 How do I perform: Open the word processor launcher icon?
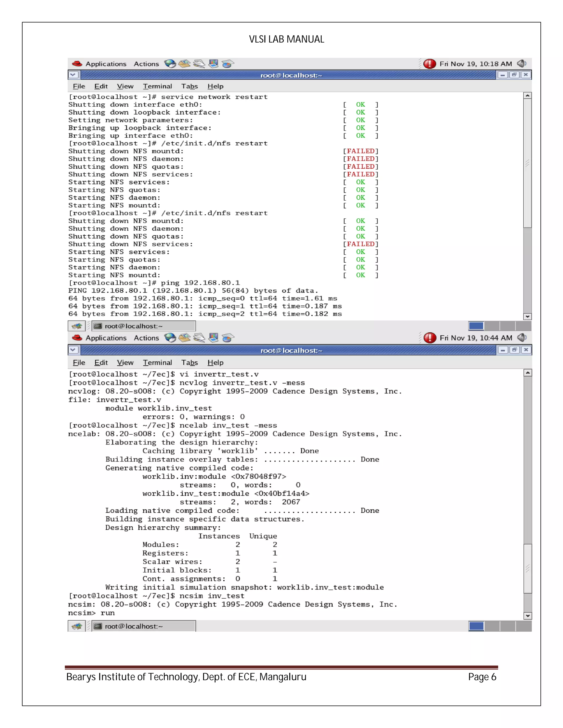pos(199,64)
